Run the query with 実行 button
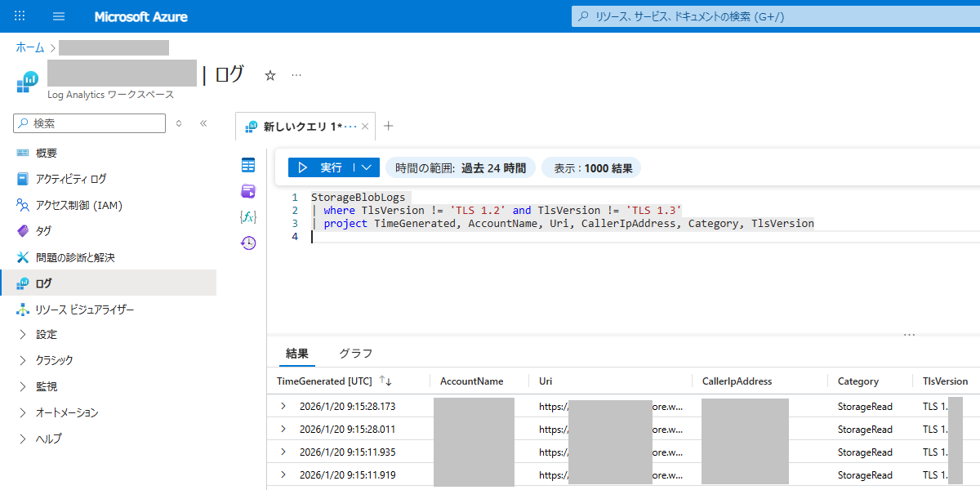980x490 pixels. pyautogui.click(x=322, y=167)
